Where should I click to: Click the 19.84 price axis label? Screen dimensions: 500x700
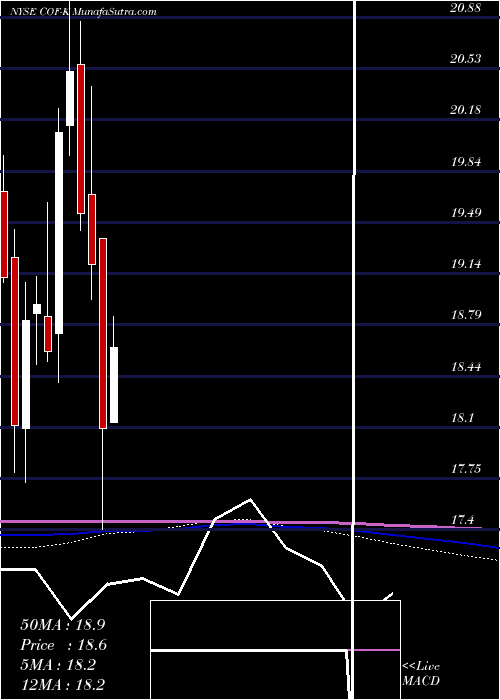click(466, 162)
